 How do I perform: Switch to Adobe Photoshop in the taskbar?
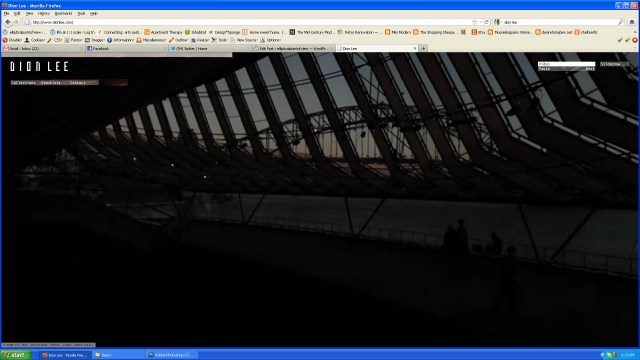point(171,355)
